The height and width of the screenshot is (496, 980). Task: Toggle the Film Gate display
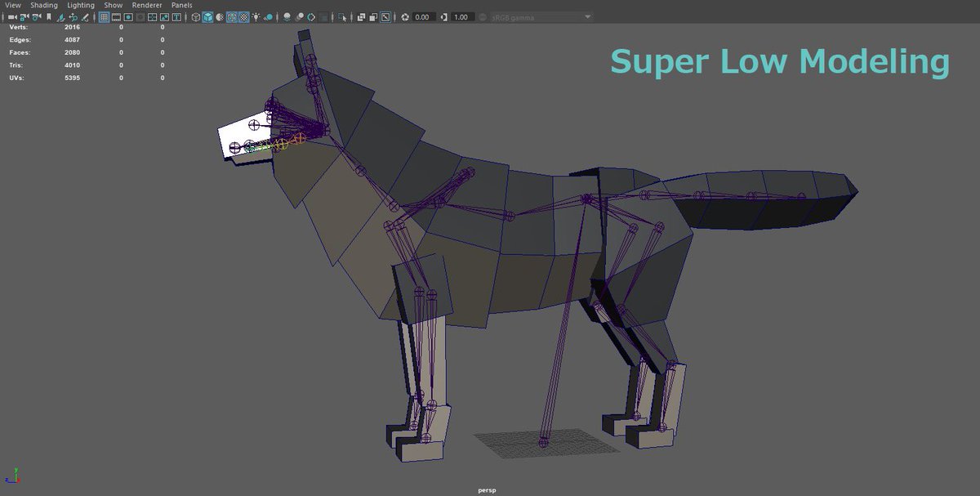point(116,17)
